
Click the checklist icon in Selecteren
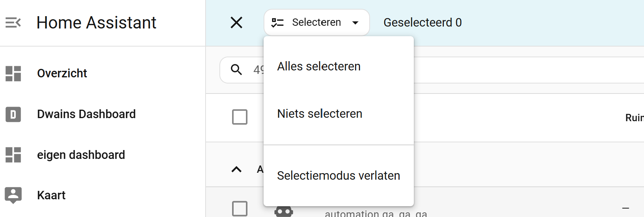point(277,23)
